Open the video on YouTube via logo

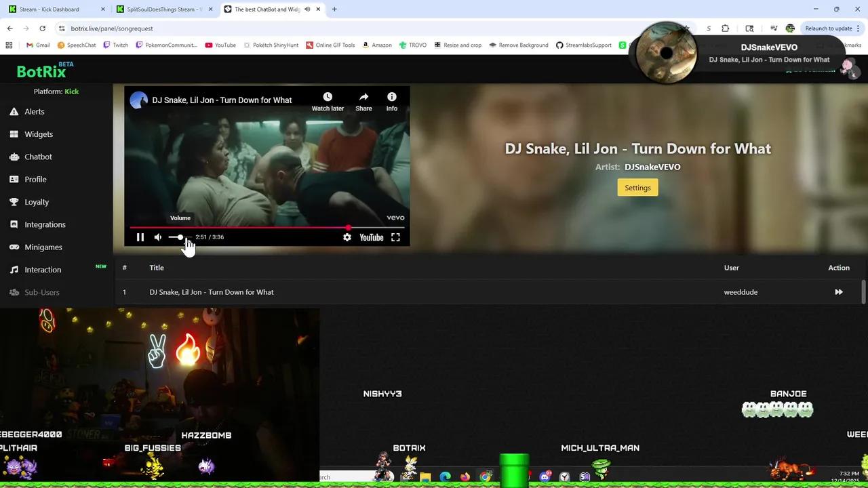point(372,237)
